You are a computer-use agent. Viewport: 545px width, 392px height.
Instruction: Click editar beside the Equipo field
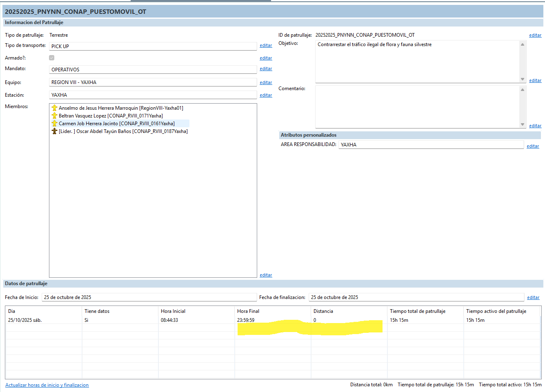pyautogui.click(x=266, y=83)
